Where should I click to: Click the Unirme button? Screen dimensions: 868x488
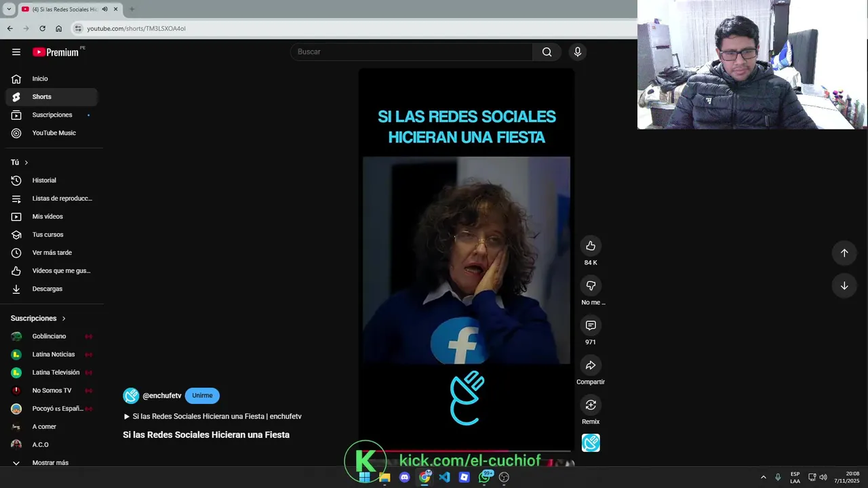point(202,396)
